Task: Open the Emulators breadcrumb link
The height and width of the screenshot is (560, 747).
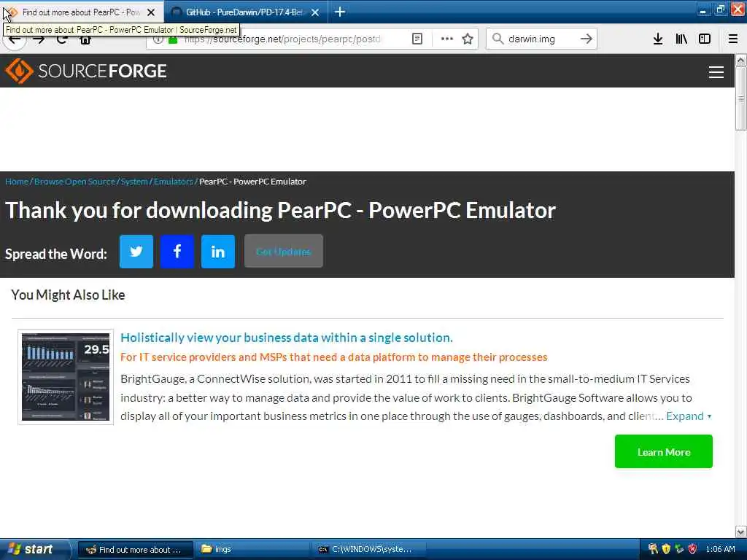Action: 174,182
